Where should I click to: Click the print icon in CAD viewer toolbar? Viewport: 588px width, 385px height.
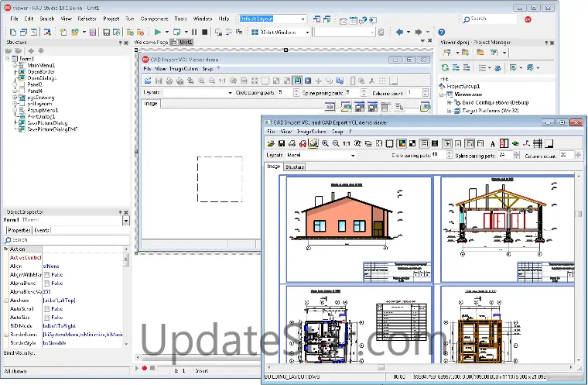292,143
